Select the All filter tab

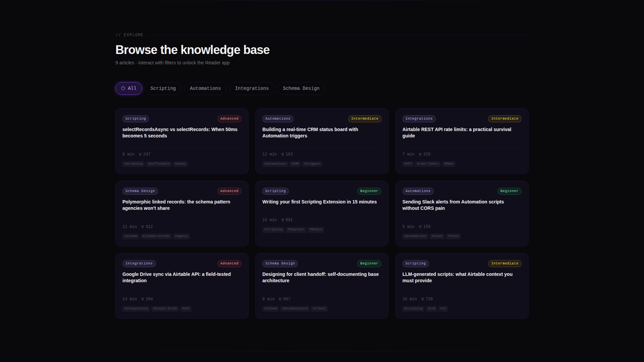[129, 88]
